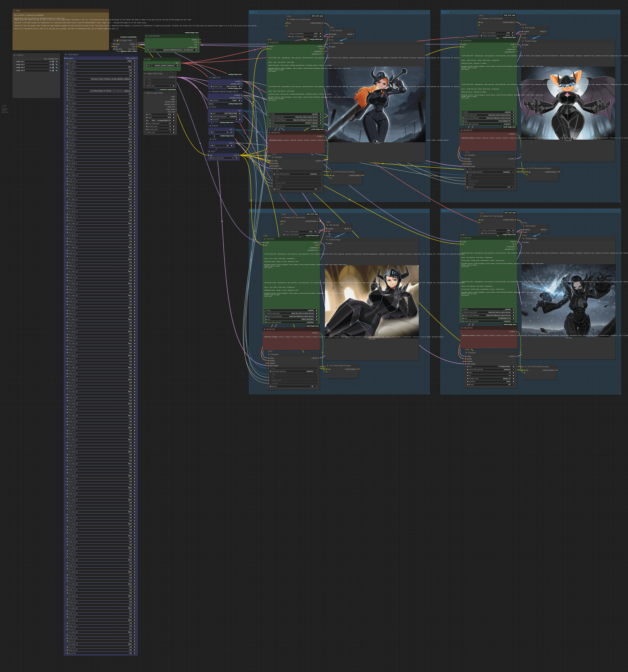Viewport: 628px width, 672px height.
Task: Collapse the Empty Latent Image node
Action: click(x=145, y=73)
